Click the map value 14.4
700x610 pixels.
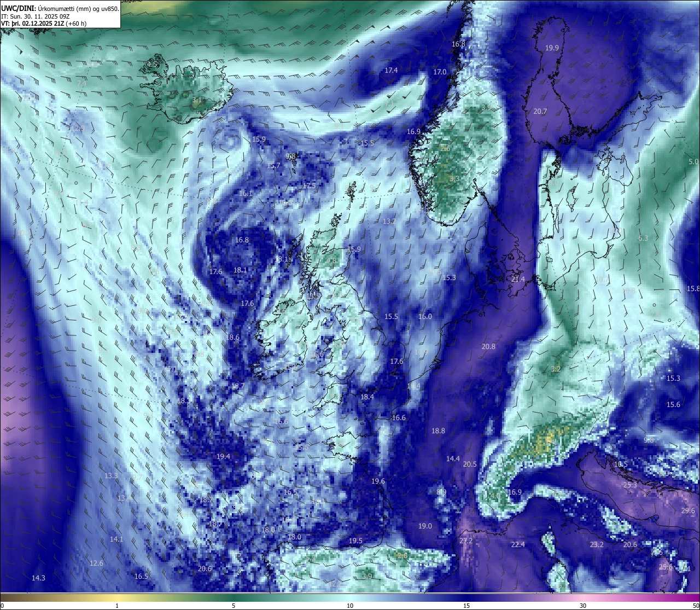[x=453, y=459]
